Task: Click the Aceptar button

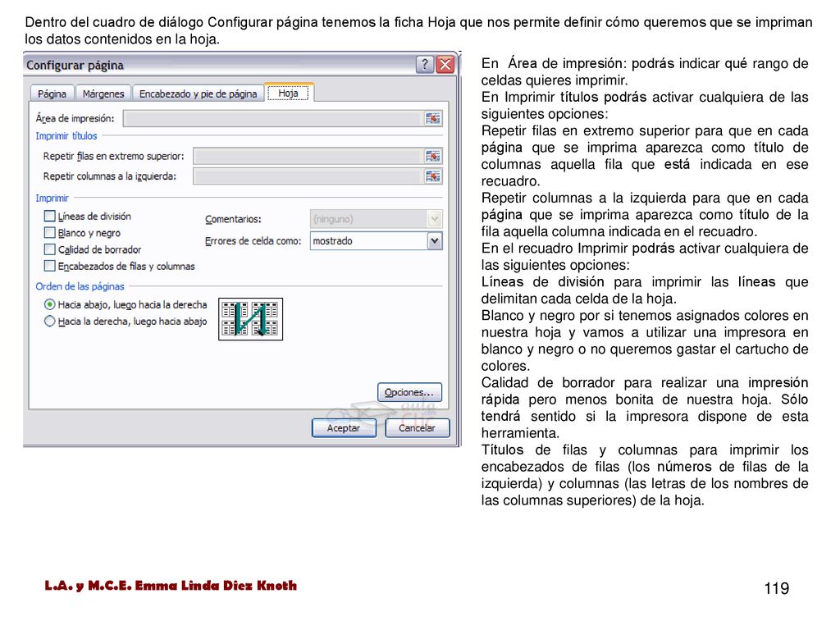Action: [344, 428]
